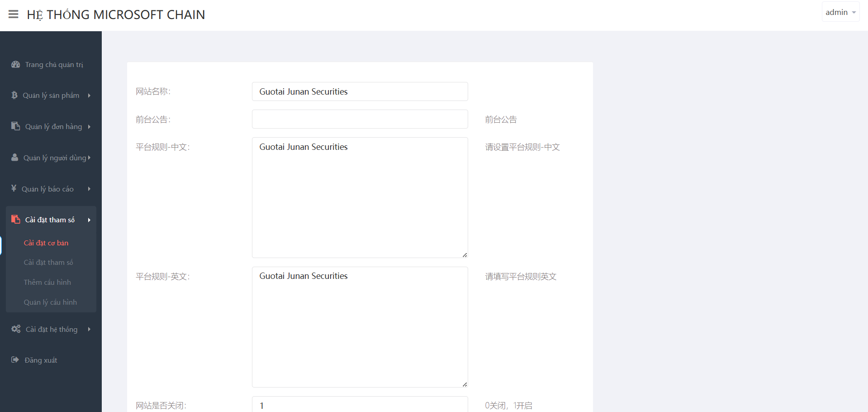Click the 网站是否关闭 field label
This screenshot has height=412, width=868.
tap(161, 406)
